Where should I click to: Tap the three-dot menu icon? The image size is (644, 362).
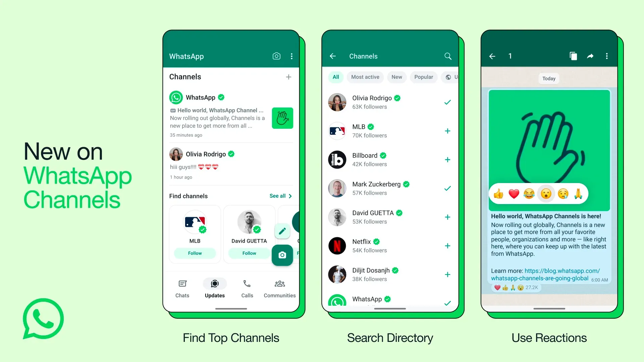[291, 56]
